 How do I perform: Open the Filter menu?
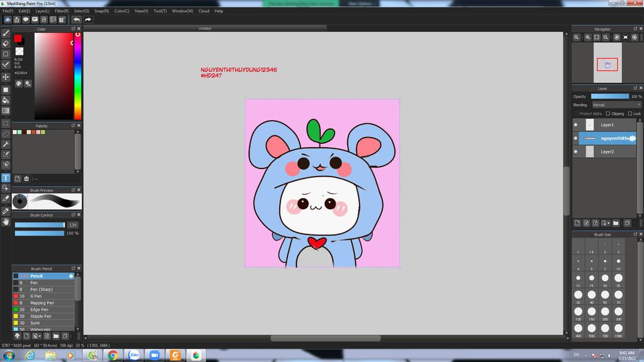(62, 11)
